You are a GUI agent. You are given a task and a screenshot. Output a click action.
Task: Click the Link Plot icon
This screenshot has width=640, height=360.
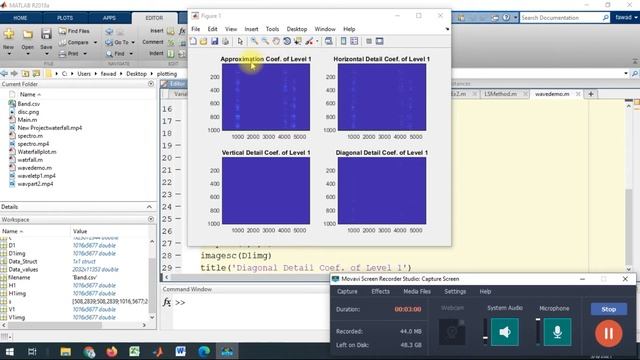tap(329, 41)
